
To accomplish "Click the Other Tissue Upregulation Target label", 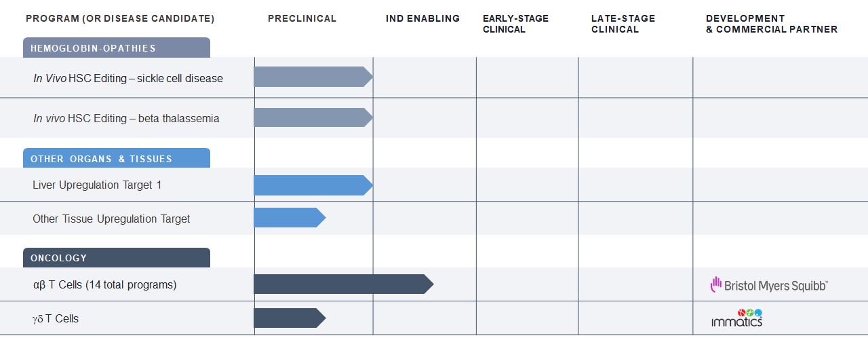I will (111, 219).
